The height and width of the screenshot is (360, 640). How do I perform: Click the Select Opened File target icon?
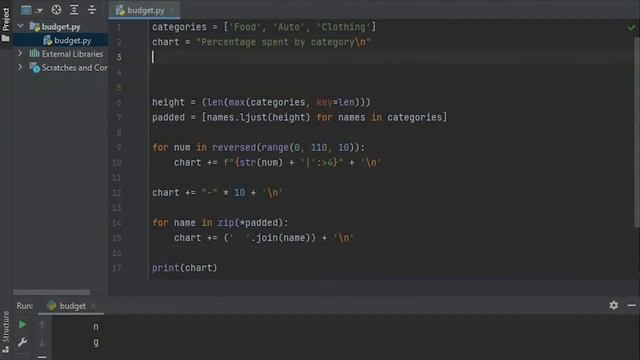[x=56, y=10]
